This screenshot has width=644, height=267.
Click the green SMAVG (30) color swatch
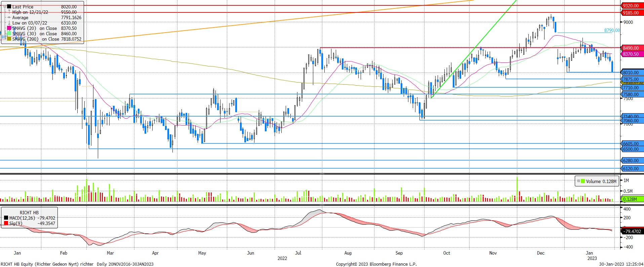[9, 34]
